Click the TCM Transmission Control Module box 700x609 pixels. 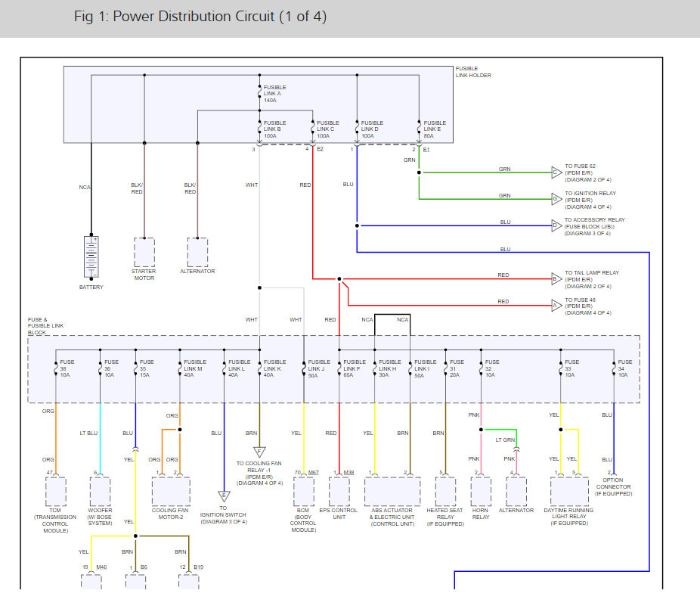(x=56, y=492)
